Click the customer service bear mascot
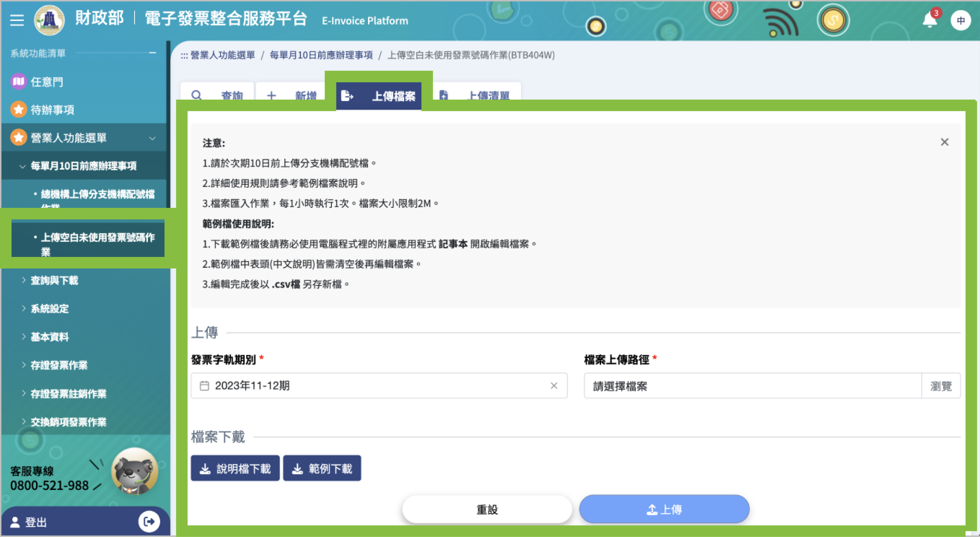 135,471
